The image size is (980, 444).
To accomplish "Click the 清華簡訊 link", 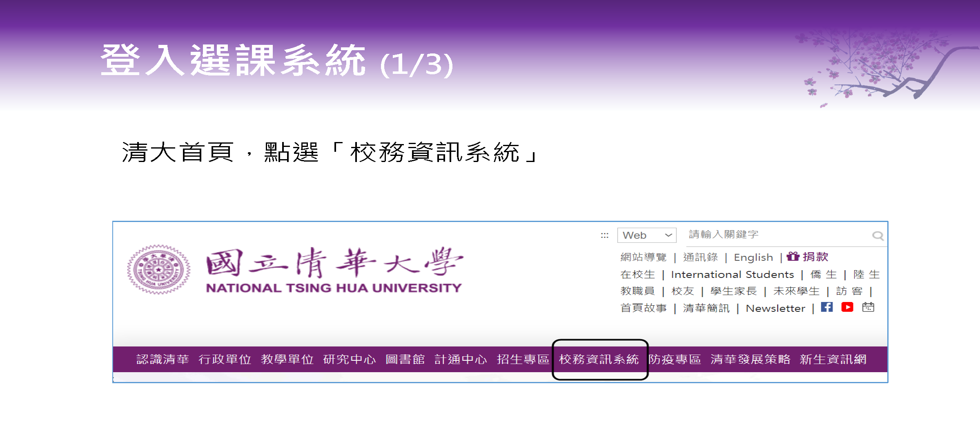I will click(x=706, y=308).
